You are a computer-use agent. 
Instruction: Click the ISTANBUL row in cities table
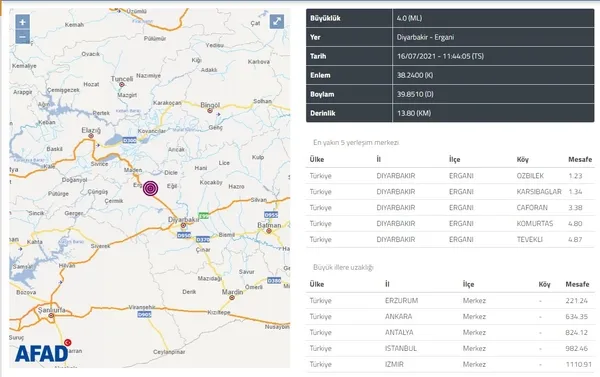point(450,348)
